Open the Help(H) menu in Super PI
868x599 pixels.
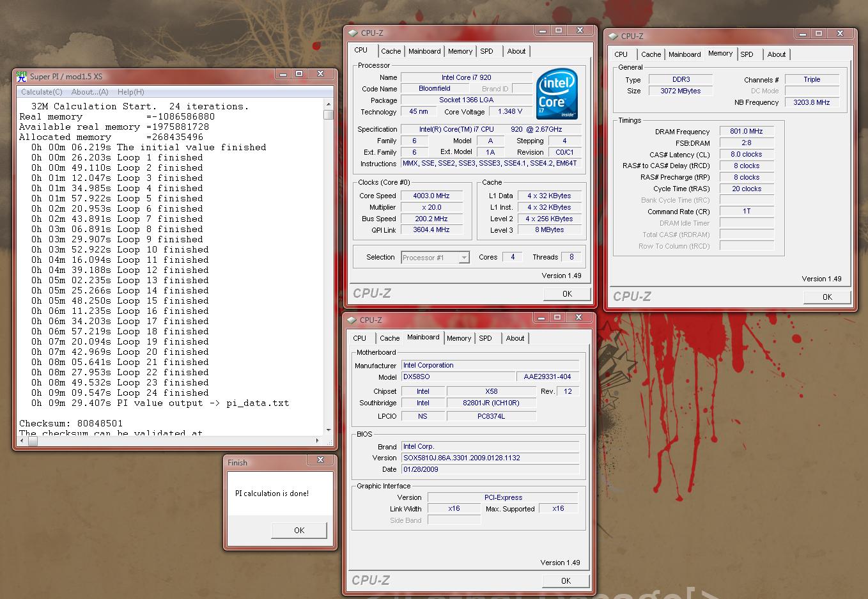coord(130,92)
